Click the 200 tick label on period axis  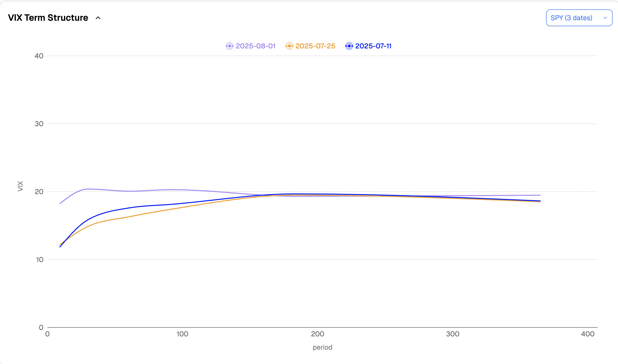click(x=317, y=334)
